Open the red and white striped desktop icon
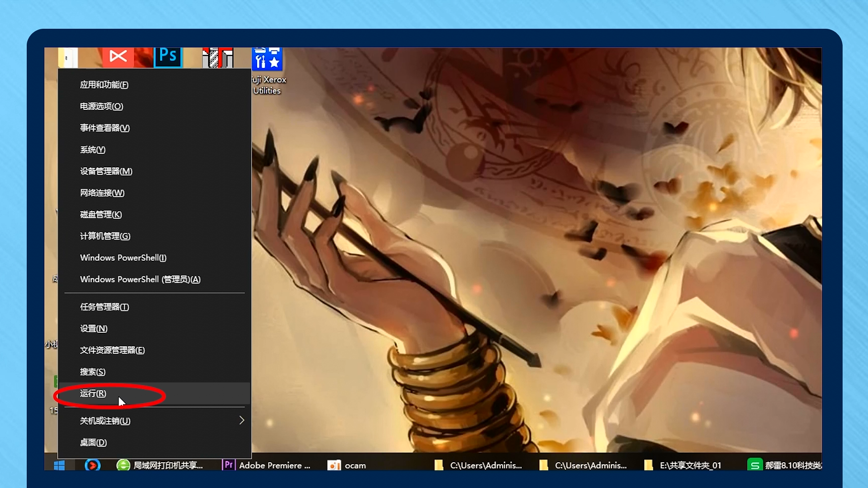The image size is (868, 488). 218,57
